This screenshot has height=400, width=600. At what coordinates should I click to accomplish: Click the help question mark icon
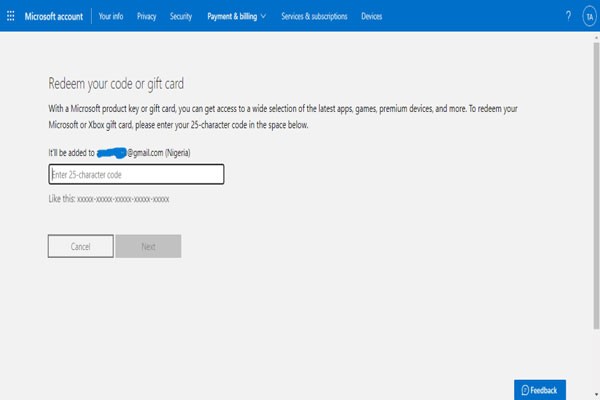568,16
